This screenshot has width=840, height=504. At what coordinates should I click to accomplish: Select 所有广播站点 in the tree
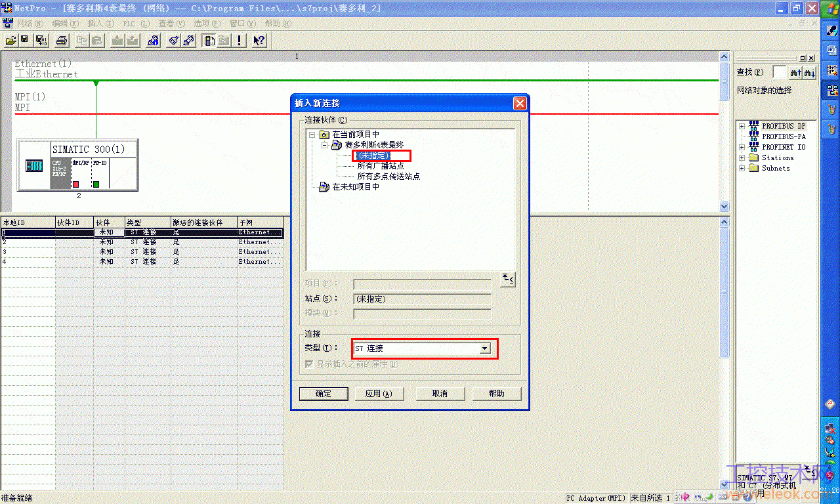point(381,166)
